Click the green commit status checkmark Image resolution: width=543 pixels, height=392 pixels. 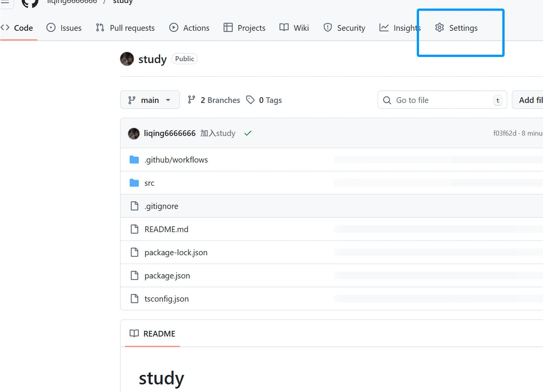(248, 133)
